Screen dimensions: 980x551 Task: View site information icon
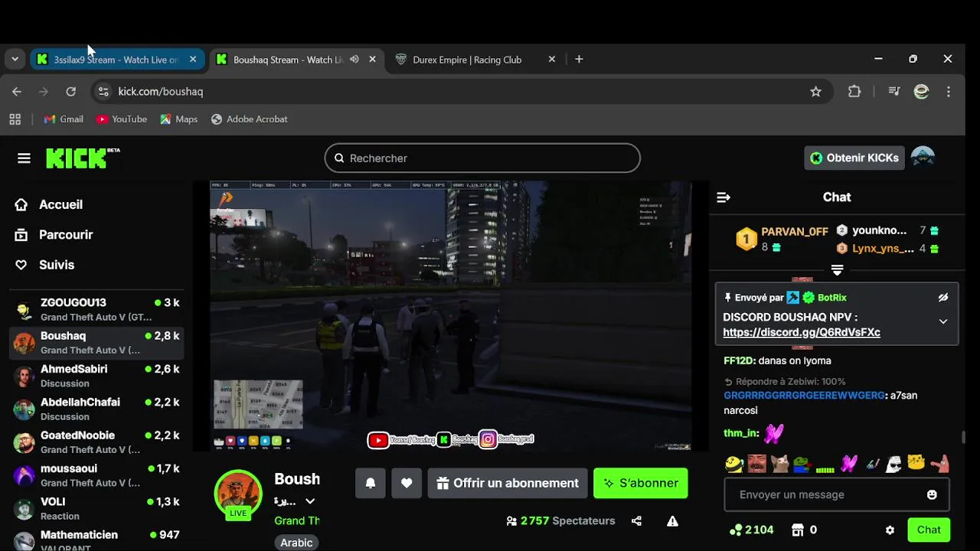[x=103, y=91]
